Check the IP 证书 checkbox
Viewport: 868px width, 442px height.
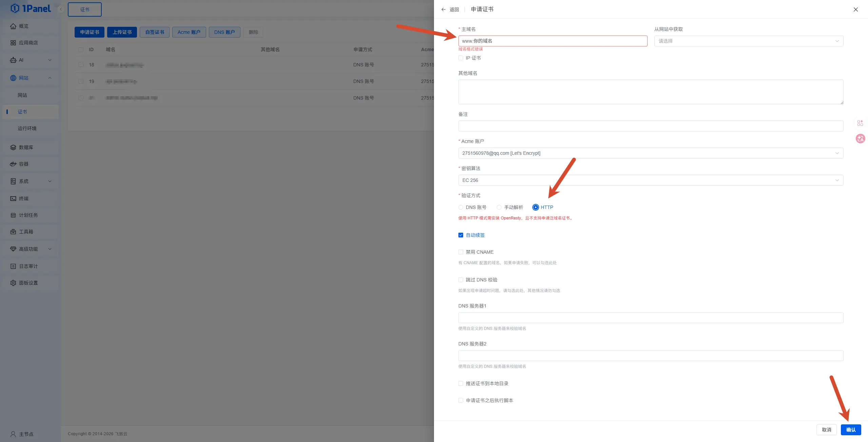[x=461, y=58]
